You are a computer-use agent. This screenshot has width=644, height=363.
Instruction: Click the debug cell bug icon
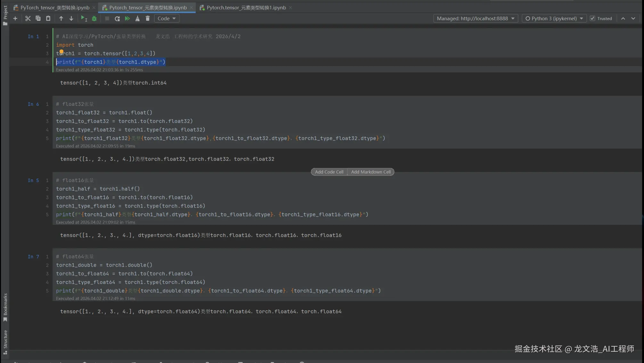(x=94, y=19)
